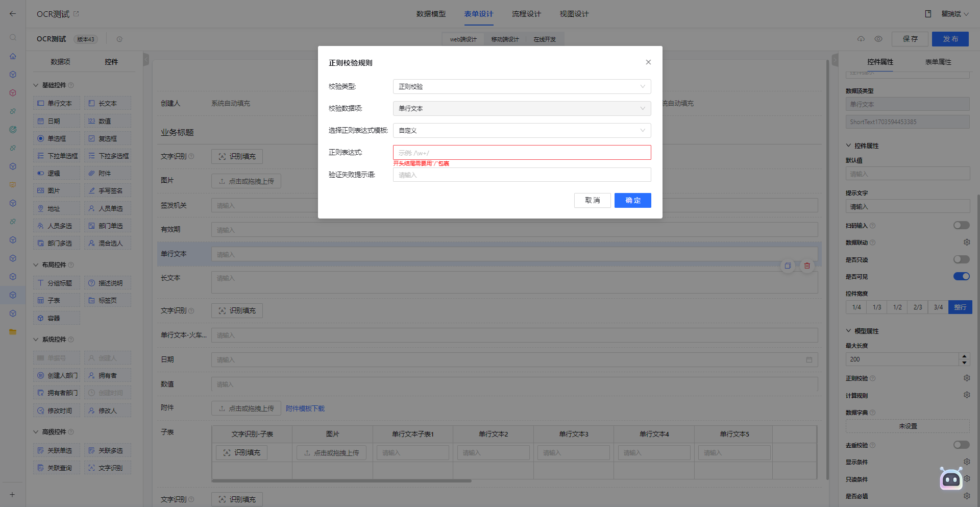Toggle the 是否可见 switch

(961, 277)
